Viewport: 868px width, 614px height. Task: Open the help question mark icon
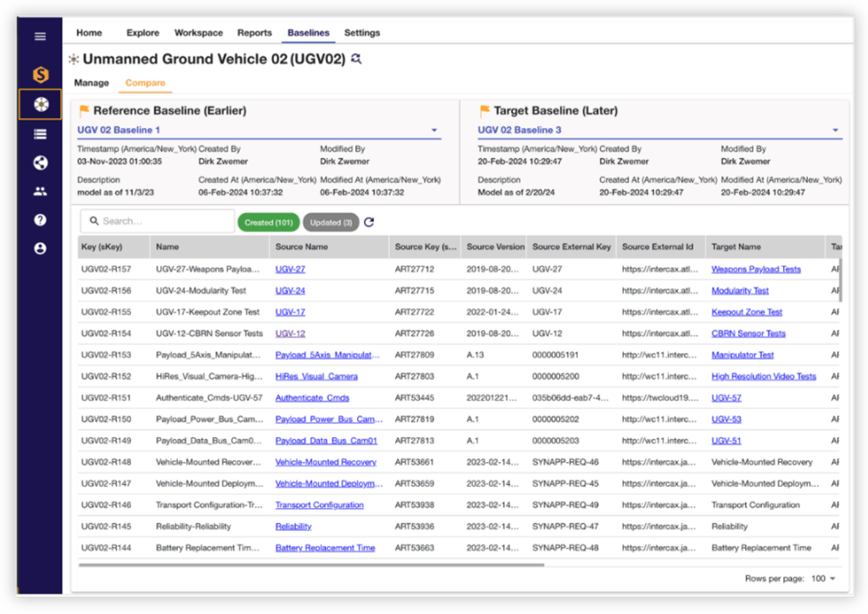click(40, 220)
